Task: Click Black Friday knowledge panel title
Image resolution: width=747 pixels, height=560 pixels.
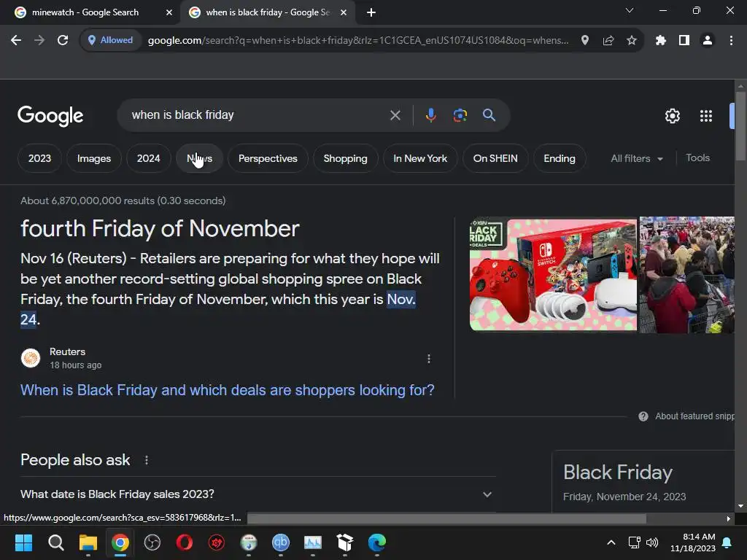Action: [x=617, y=472]
